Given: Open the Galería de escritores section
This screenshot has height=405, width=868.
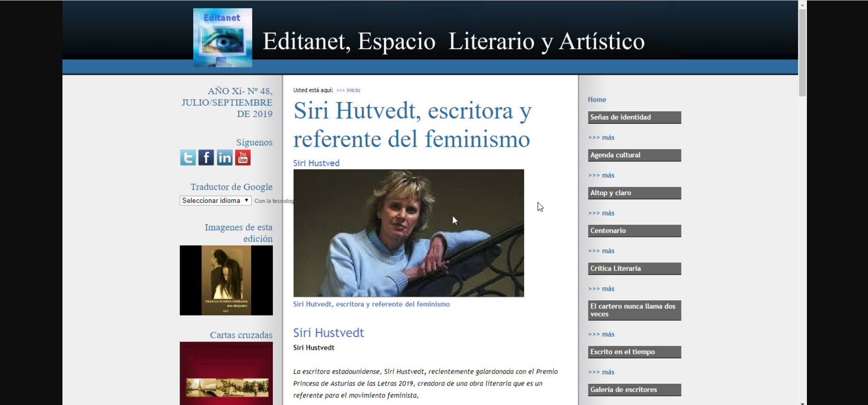Looking at the screenshot, I should [x=634, y=390].
